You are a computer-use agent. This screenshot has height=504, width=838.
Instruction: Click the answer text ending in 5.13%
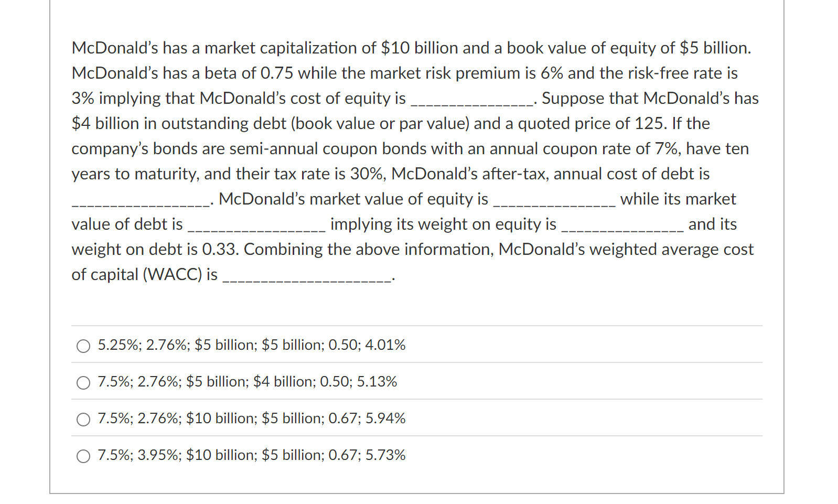pos(246,382)
